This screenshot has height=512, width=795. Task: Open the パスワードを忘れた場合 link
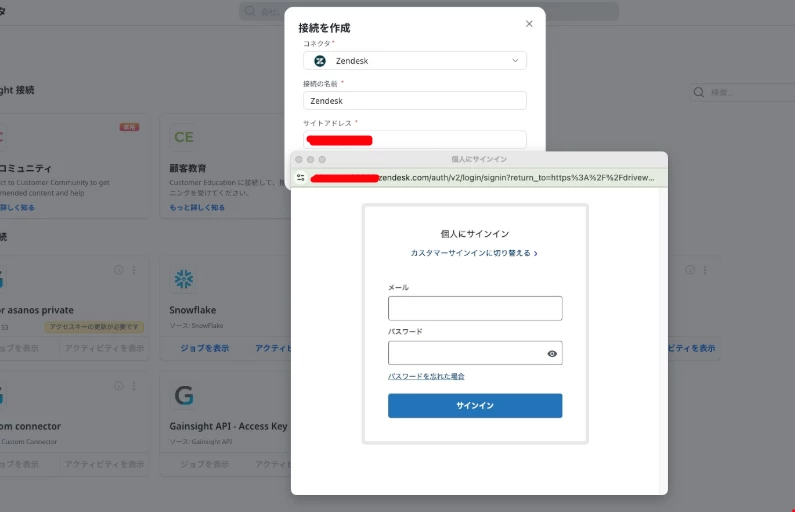click(x=426, y=376)
